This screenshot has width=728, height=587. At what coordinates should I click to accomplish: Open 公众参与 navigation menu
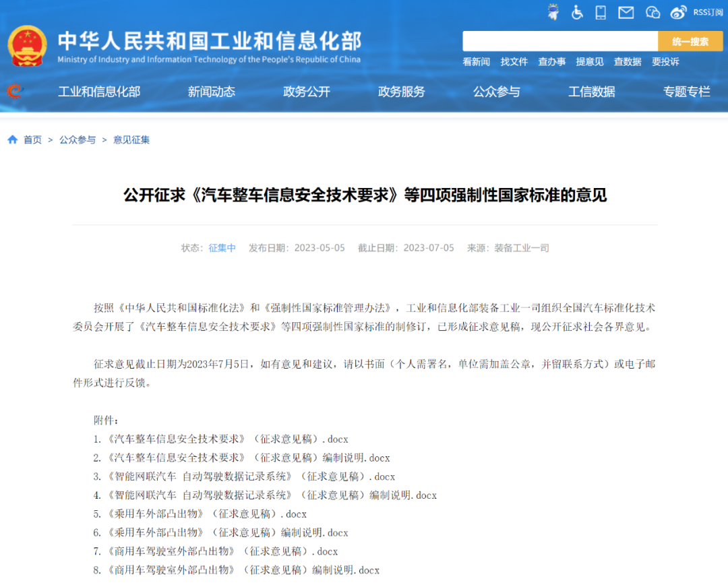point(496,92)
